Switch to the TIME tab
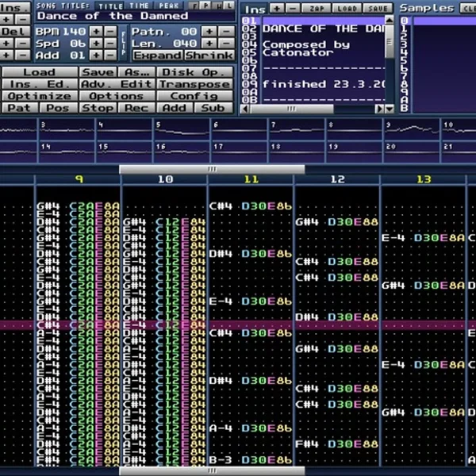This screenshot has height=476, width=476. (x=138, y=6)
